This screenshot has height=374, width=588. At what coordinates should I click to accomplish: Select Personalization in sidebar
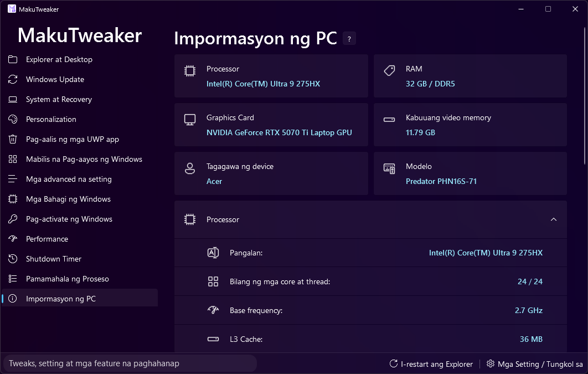[80, 119]
